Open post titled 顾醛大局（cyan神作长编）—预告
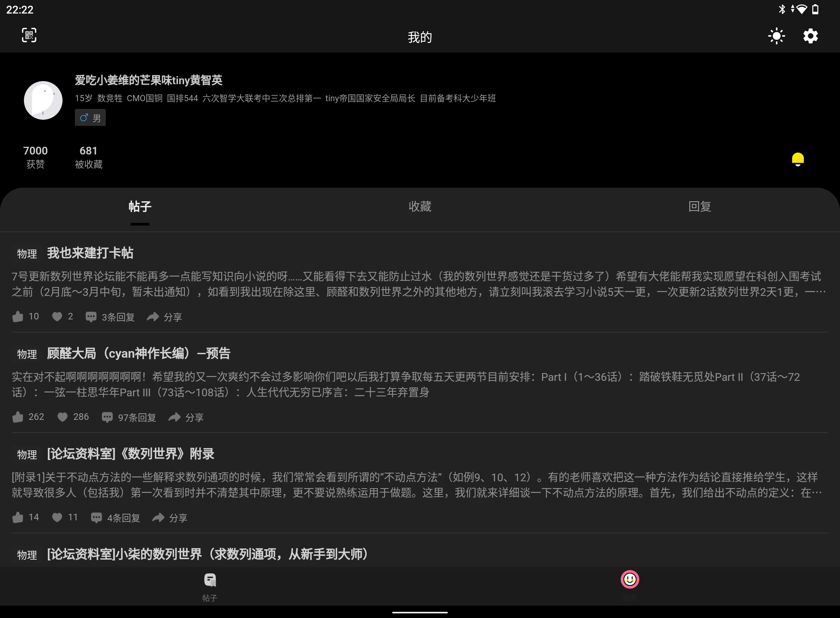This screenshot has width=840, height=618. point(139,353)
